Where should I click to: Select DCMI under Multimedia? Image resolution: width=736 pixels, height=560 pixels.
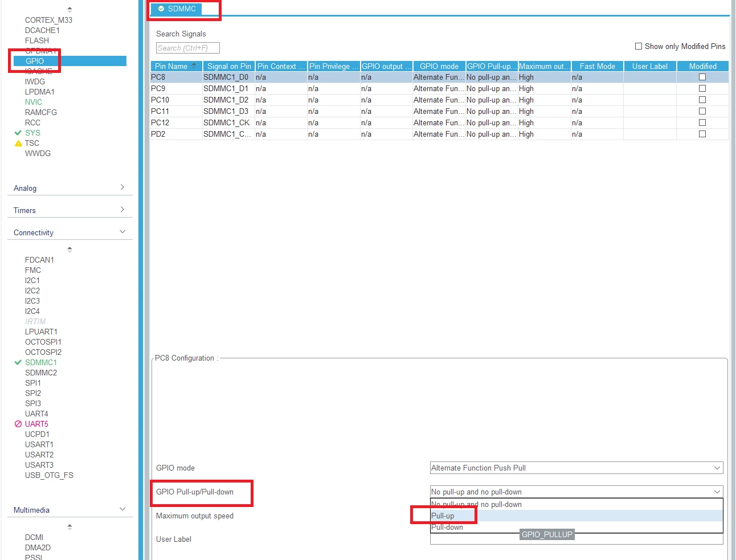[x=34, y=537]
